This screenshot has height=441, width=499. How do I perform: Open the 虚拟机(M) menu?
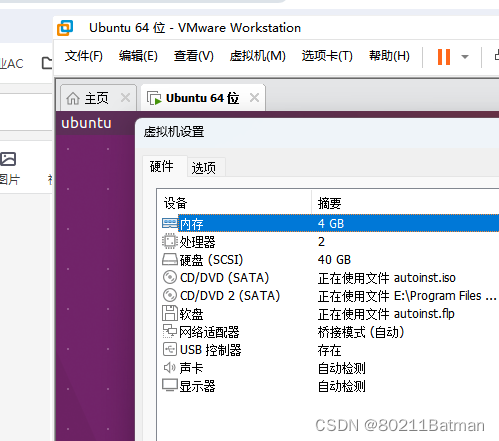click(257, 56)
